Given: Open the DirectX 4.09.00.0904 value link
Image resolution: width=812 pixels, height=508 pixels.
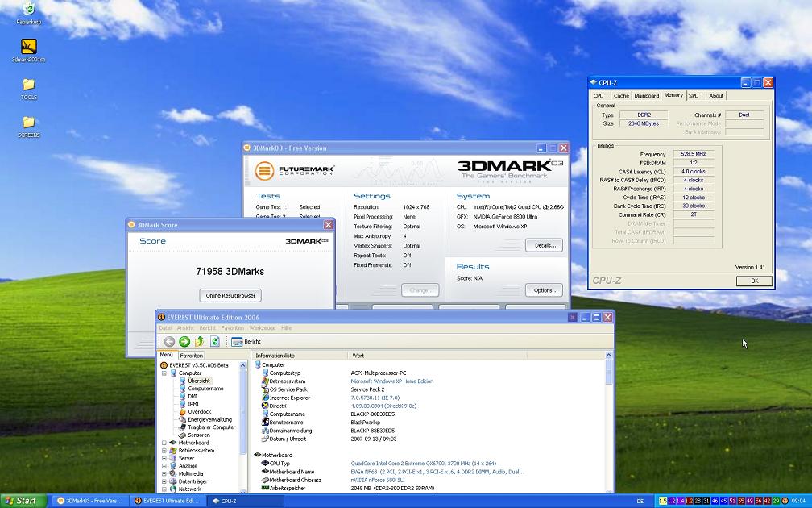Looking at the screenshot, I should [x=383, y=406].
